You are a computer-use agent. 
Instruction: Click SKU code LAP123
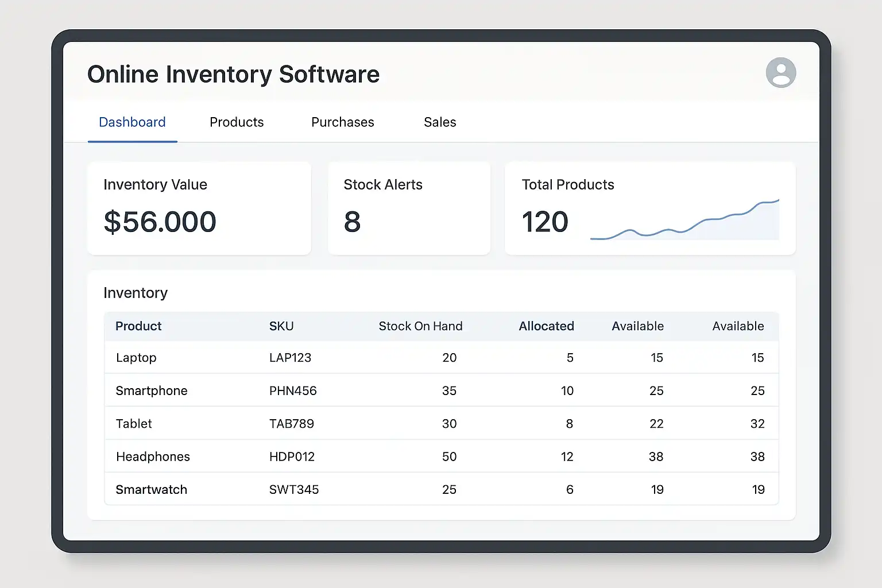tap(290, 358)
